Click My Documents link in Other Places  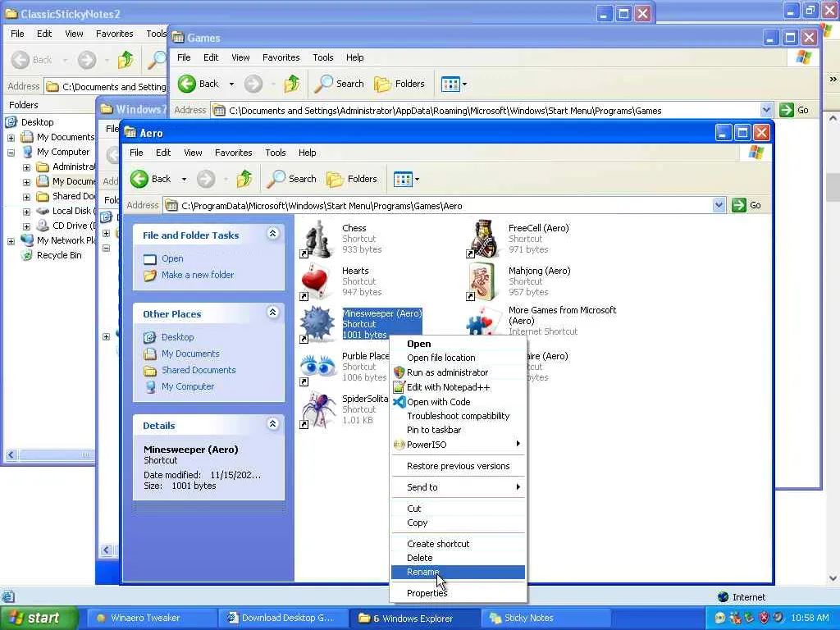coord(190,354)
